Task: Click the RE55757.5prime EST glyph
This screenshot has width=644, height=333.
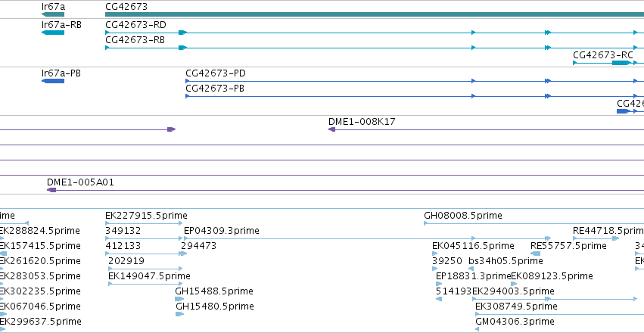Action: (536, 254)
